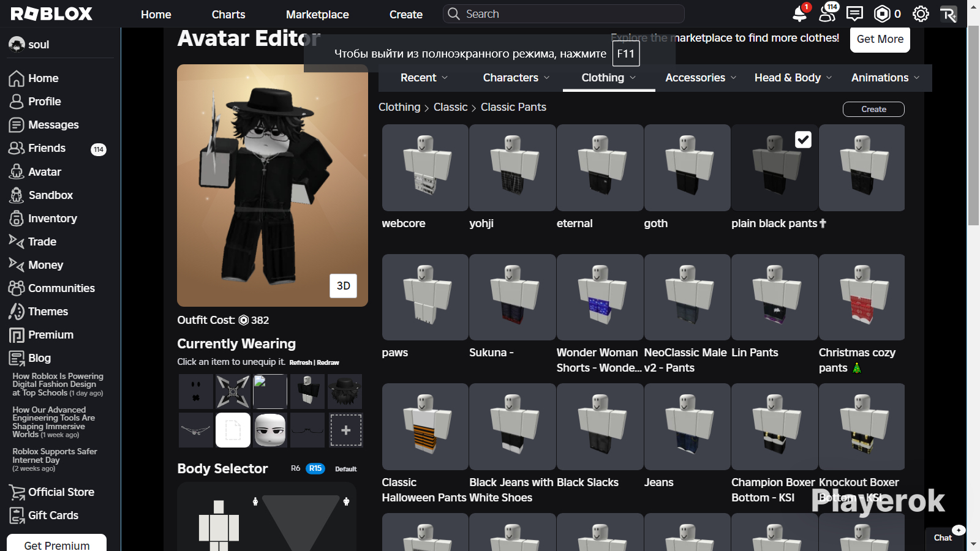Click the Get Premium button
This screenshot has height=551, width=980.
(x=57, y=543)
